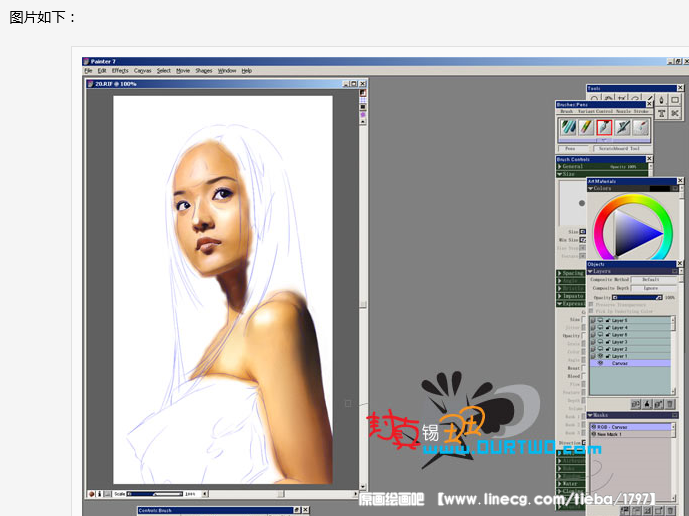Collapse the Masks section in Objects palette

[x=591, y=415]
